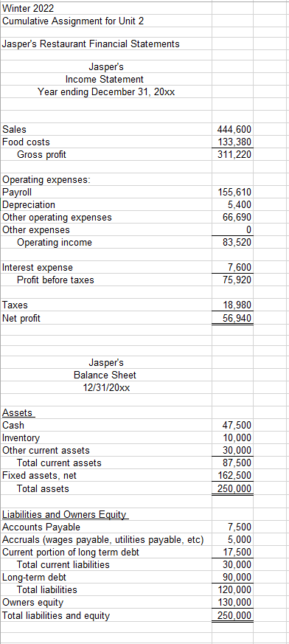289x644 pixels.
Task: Select the Operating income value 83,520
Action: pyautogui.click(x=232, y=242)
